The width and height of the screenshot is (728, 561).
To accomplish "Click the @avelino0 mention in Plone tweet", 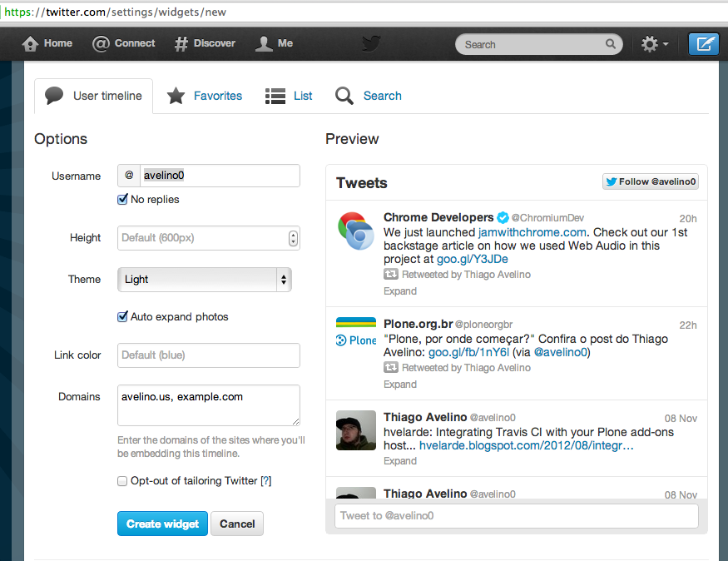I will coord(561,352).
